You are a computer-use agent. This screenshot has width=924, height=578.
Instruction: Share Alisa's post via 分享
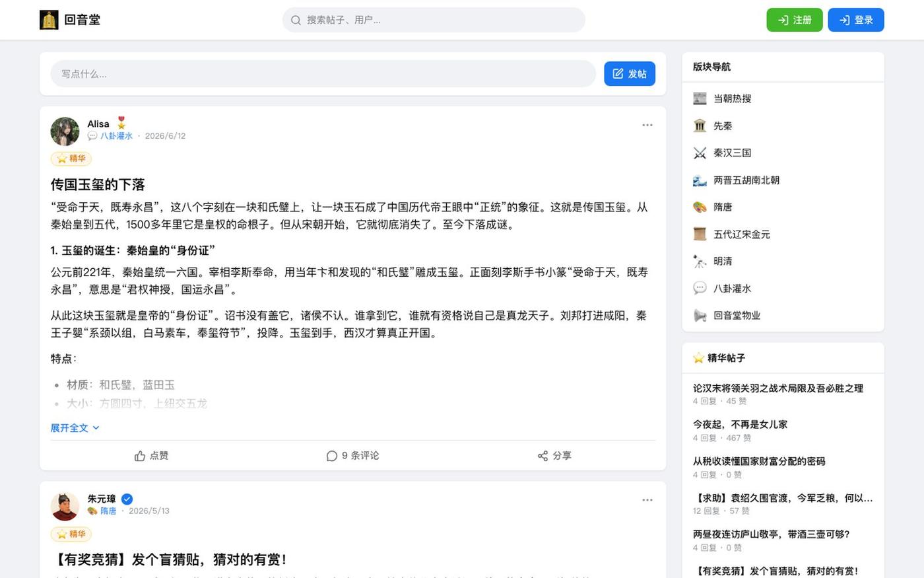(x=554, y=456)
